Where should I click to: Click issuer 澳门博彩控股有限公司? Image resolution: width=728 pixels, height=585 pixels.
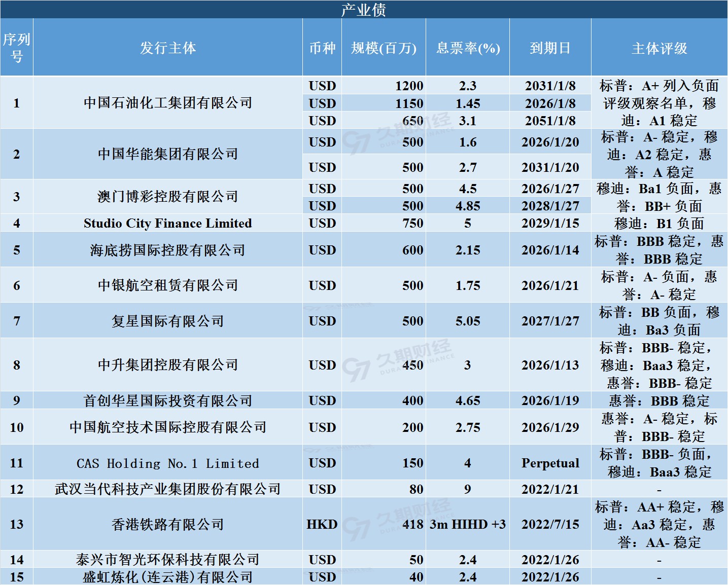pos(168,197)
